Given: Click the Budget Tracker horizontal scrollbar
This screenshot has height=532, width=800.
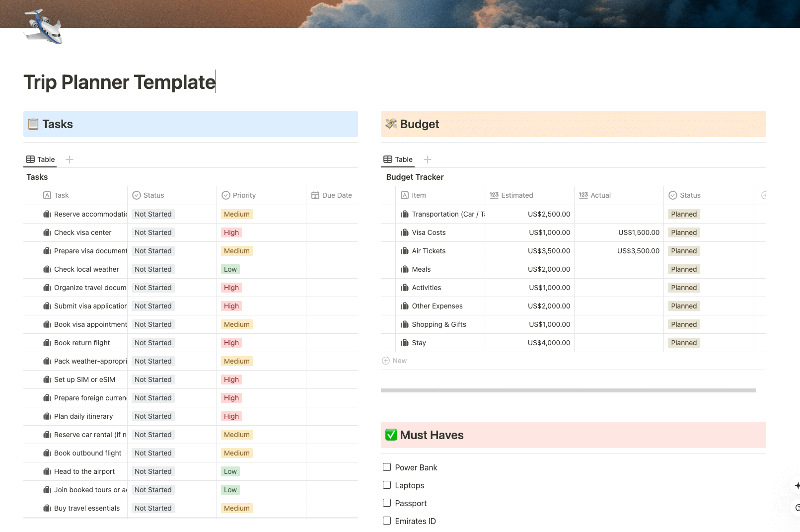Looking at the screenshot, I should click(x=568, y=390).
